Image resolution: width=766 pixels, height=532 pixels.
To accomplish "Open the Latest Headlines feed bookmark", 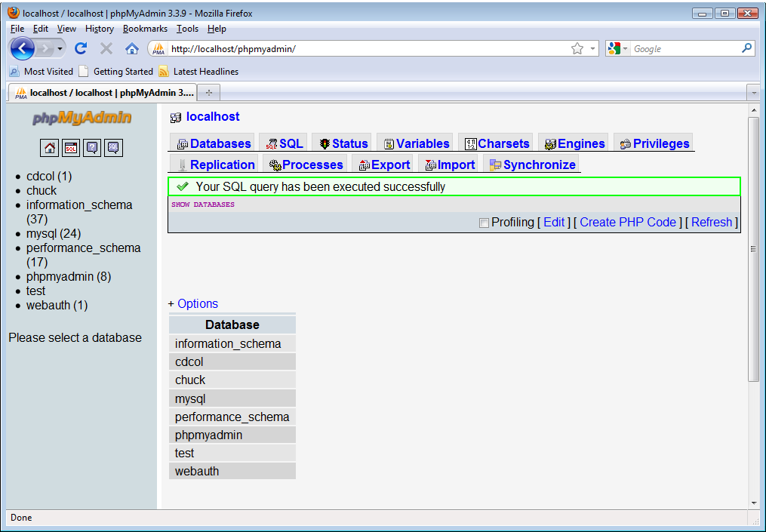I will pyautogui.click(x=198, y=72).
